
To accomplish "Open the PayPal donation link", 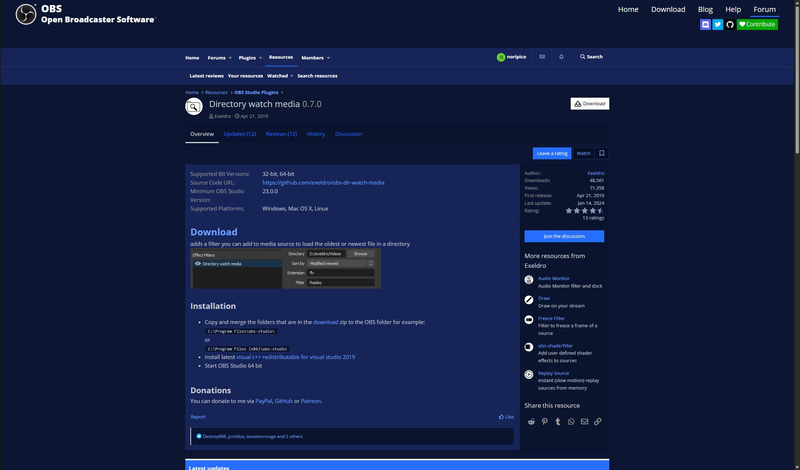I will [264, 401].
